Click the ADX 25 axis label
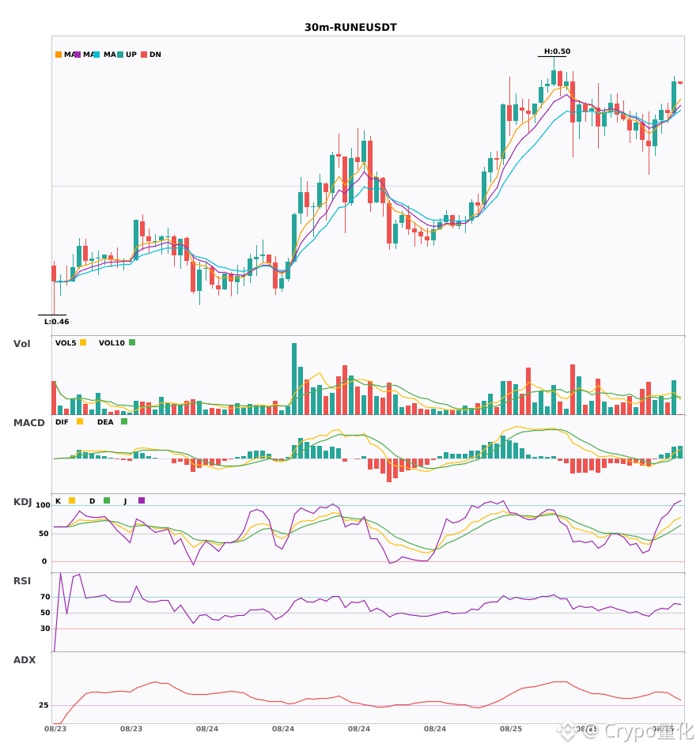The height and width of the screenshot is (751, 700). [x=44, y=705]
